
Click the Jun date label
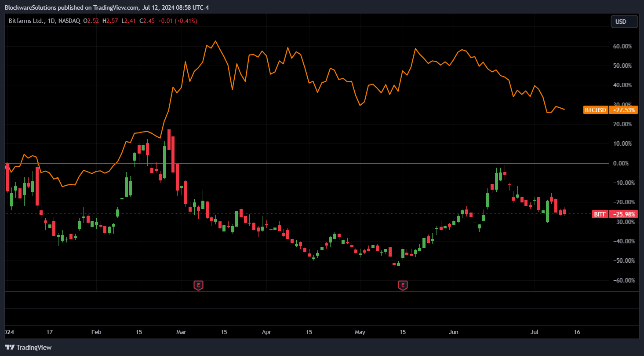pos(454,332)
